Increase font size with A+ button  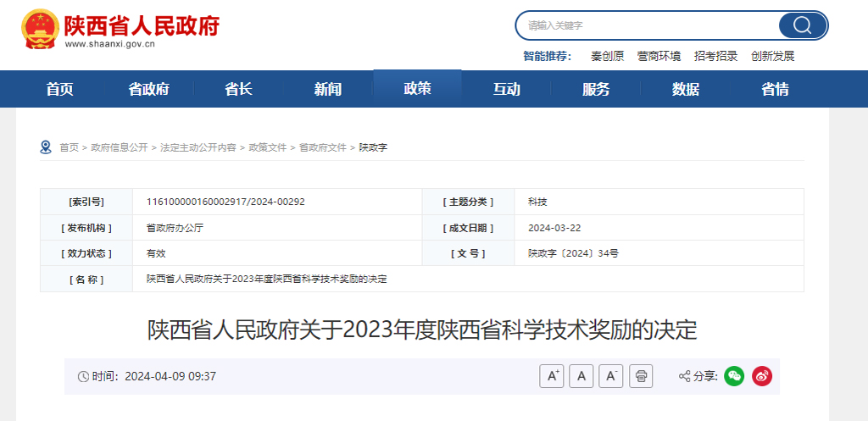551,376
